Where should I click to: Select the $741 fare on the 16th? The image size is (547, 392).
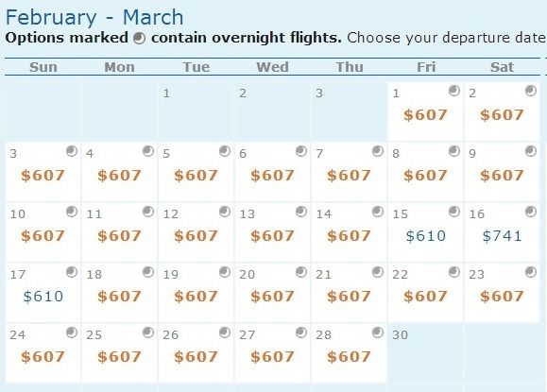502,236
